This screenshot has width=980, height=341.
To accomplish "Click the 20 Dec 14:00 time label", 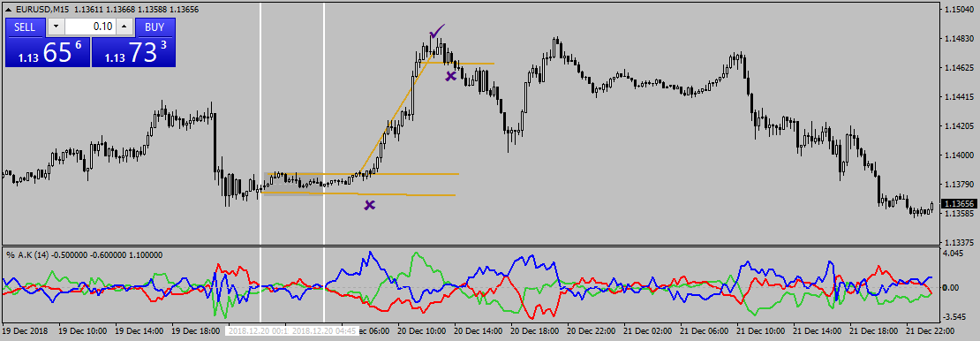I will [x=478, y=330].
